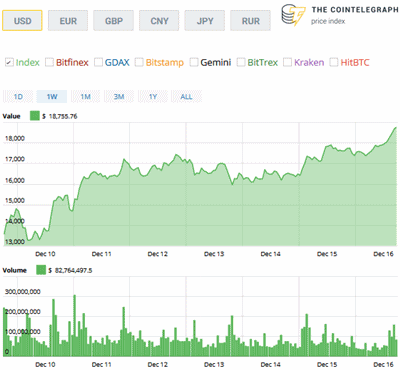Image resolution: width=400 pixels, height=370 pixels.
Task: Click the Volume label above the volume chart
Action: point(14,270)
